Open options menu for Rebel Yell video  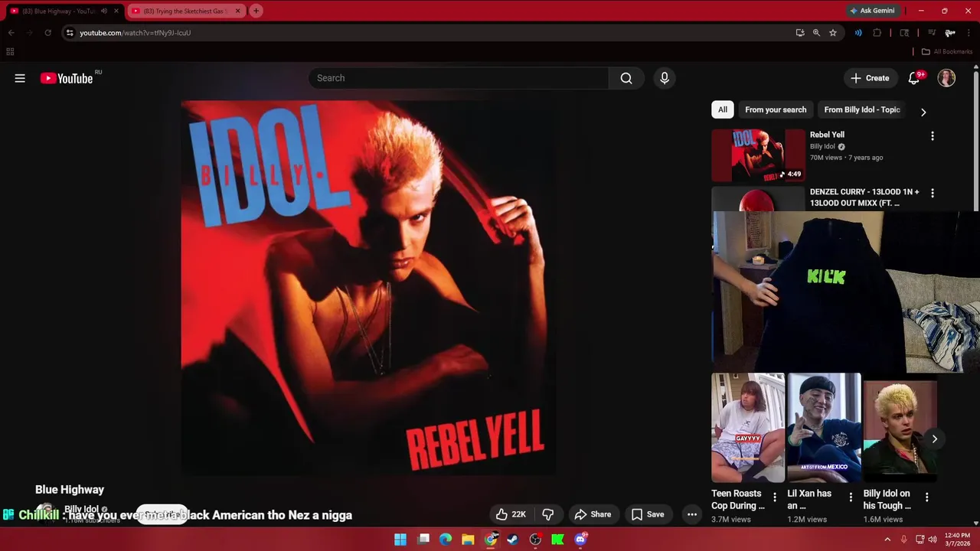[932, 135]
